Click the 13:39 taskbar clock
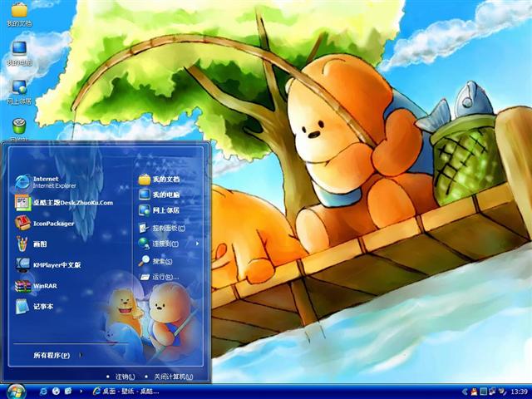The height and width of the screenshot is (399, 532). [519, 392]
